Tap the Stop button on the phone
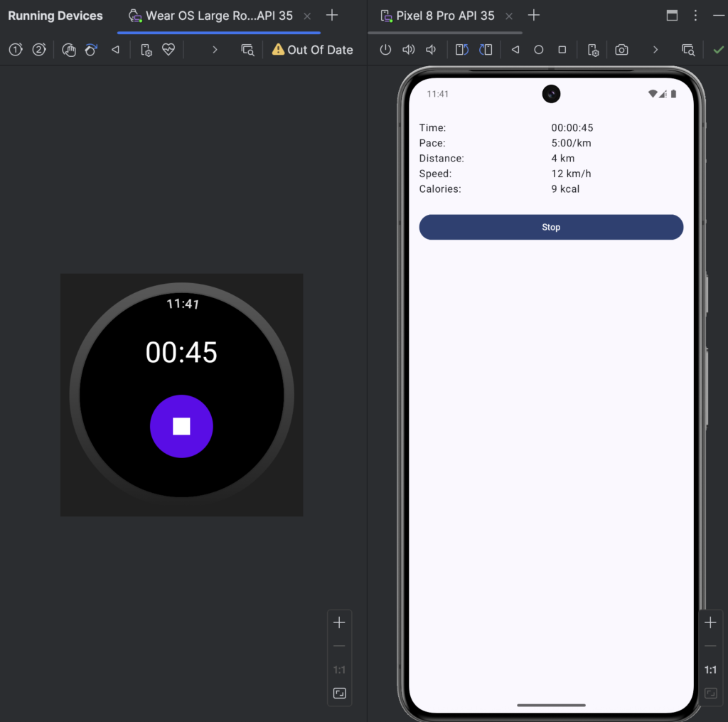Screen dimensions: 728x722 551,227
